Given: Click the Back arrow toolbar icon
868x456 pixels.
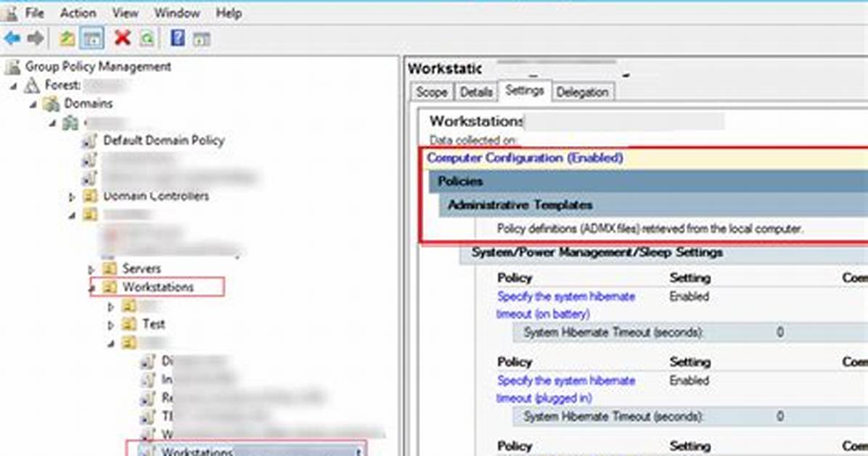Looking at the screenshot, I should point(12,38).
